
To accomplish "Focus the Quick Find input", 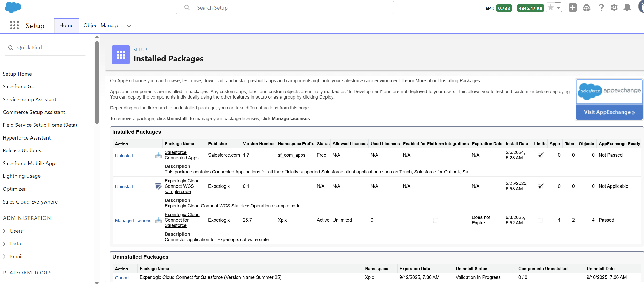I will coord(45,47).
